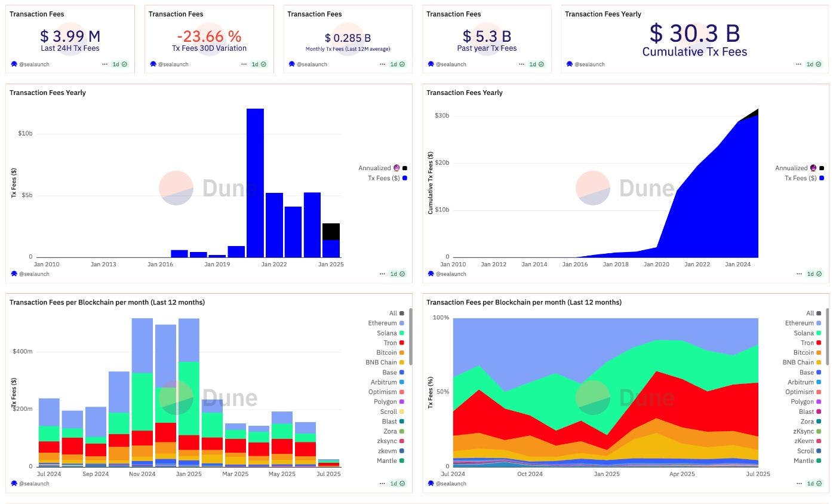This screenshot has height=504, width=836.
Task: Toggle the Ethereum series in the per-blockchain legend
Action: [x=383, y=322]
